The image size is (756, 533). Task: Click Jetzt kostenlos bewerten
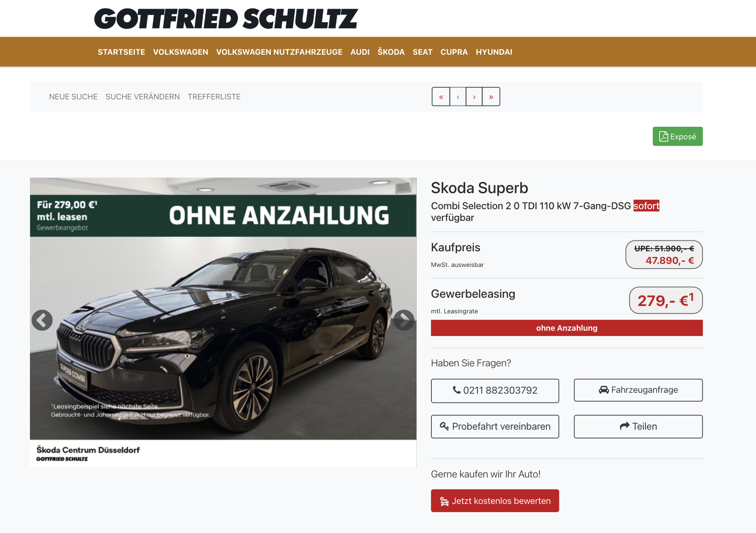(495, 501)
